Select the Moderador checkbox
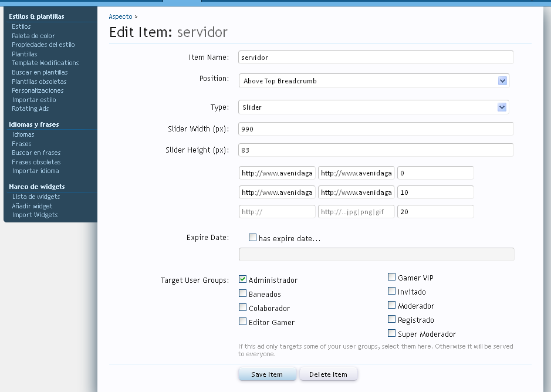The width and height of the screenshot is (551, 392). [392, 306]
